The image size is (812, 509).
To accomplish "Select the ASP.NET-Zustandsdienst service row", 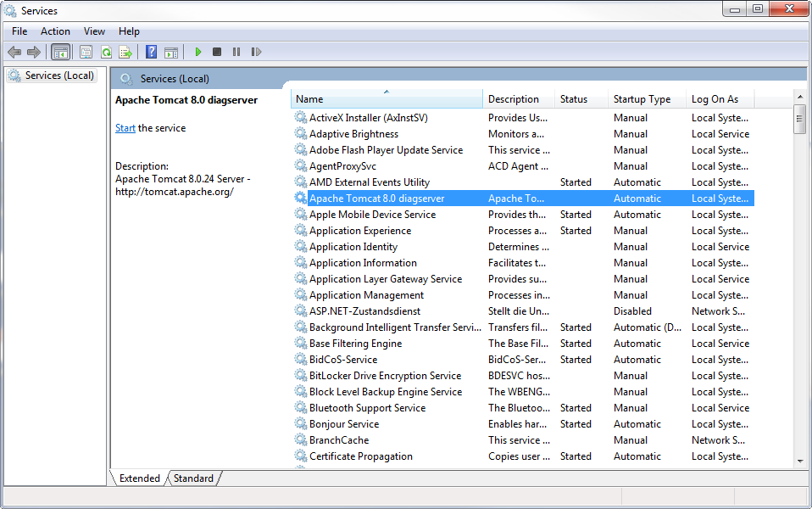I will 523,311.
